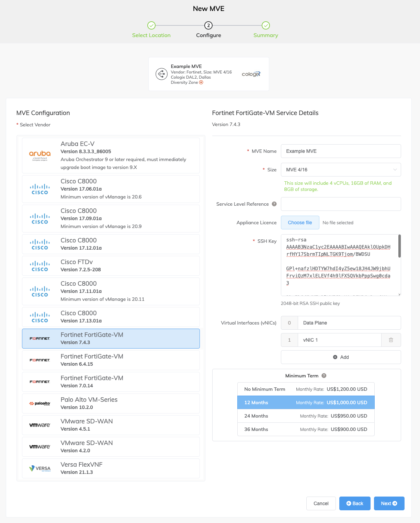This screenshot has width=420, height=523.
Task: Click the 'US$900.00 USD' monthly rate
Action: click(349, 429)
